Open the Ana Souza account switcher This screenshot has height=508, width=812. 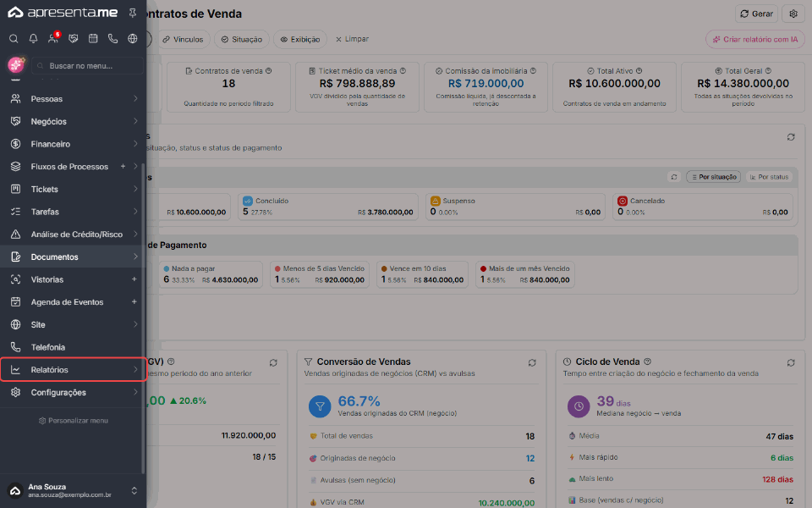point(73,491)
